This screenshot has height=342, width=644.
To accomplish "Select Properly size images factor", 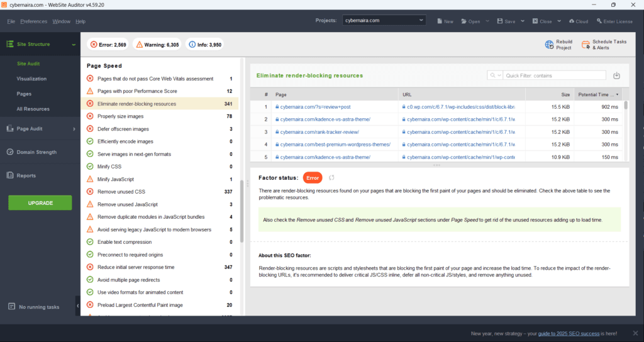I will [159, 116].
